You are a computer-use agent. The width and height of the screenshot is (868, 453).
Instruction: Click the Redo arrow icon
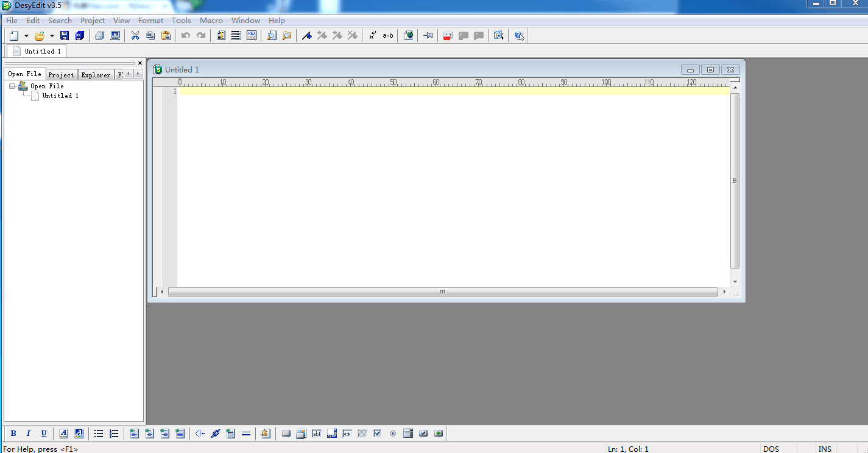(201, 36)
